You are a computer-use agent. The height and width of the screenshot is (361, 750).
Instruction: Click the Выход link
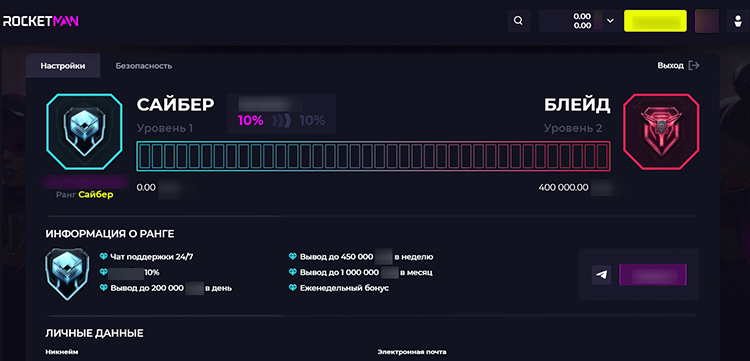pos(671,66)
